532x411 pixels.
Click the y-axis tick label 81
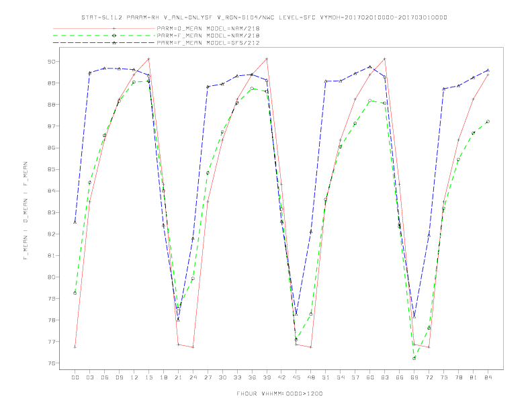click(x=51, y=255)
